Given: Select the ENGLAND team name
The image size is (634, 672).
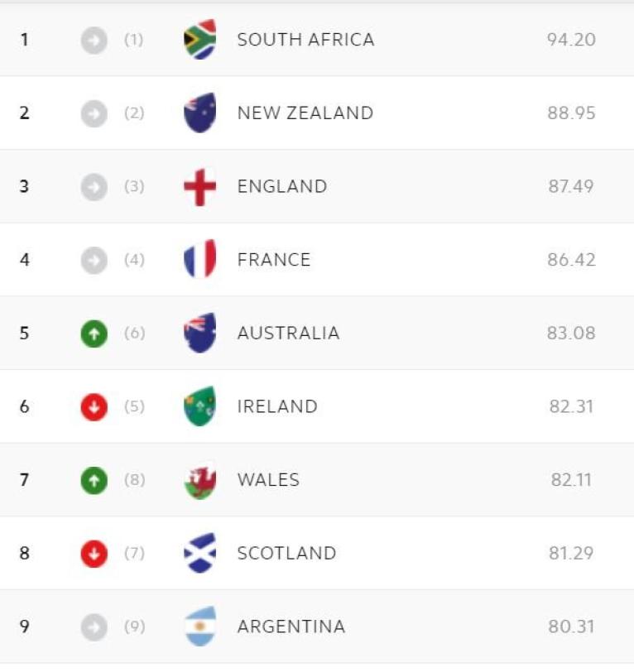Looking at the screenshot, I should point(281,187).
